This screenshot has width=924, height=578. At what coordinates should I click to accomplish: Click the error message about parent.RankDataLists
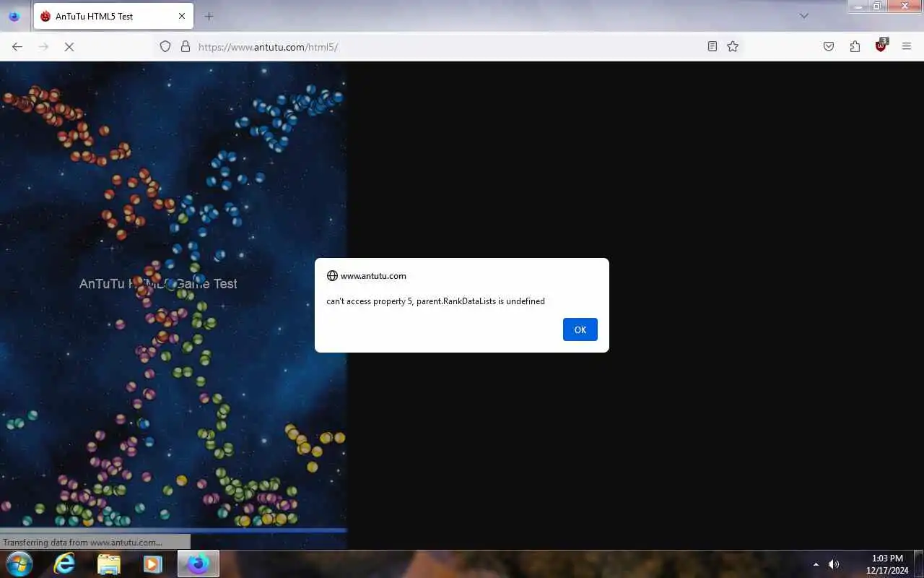pyautogui.click(x=435, y=301)
